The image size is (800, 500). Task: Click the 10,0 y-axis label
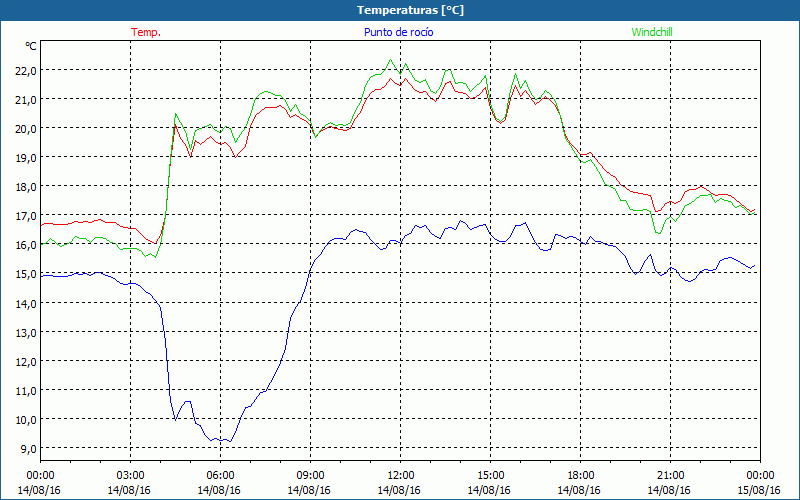pyautogui.click(x=26, y=420)
